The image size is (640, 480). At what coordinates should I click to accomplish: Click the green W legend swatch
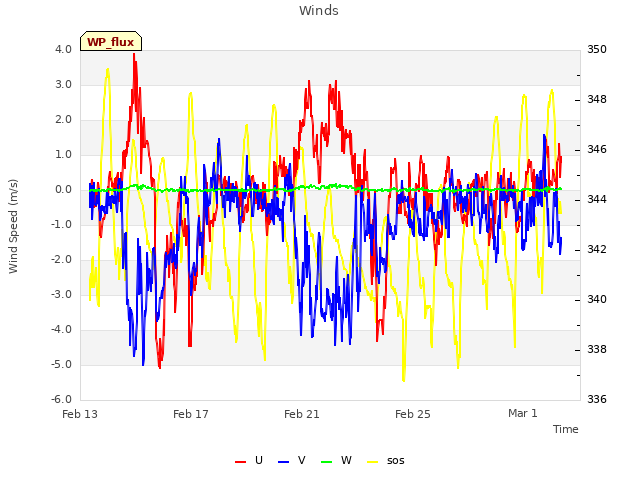(x=327, y=462)
